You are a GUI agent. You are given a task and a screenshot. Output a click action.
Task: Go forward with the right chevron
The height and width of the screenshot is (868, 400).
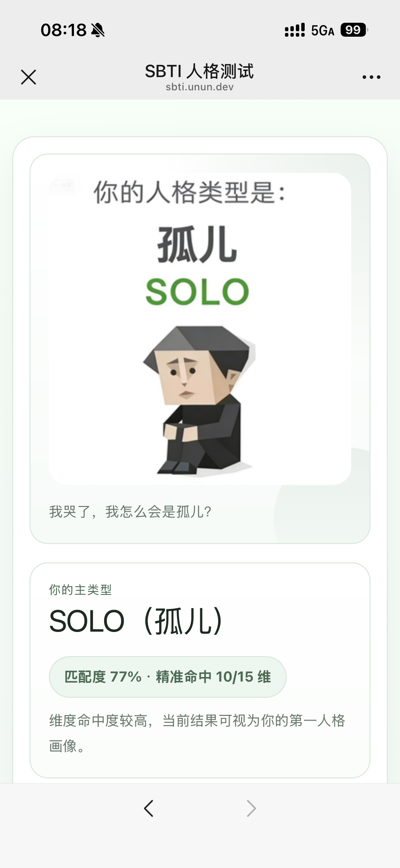[x=251, y=808]
